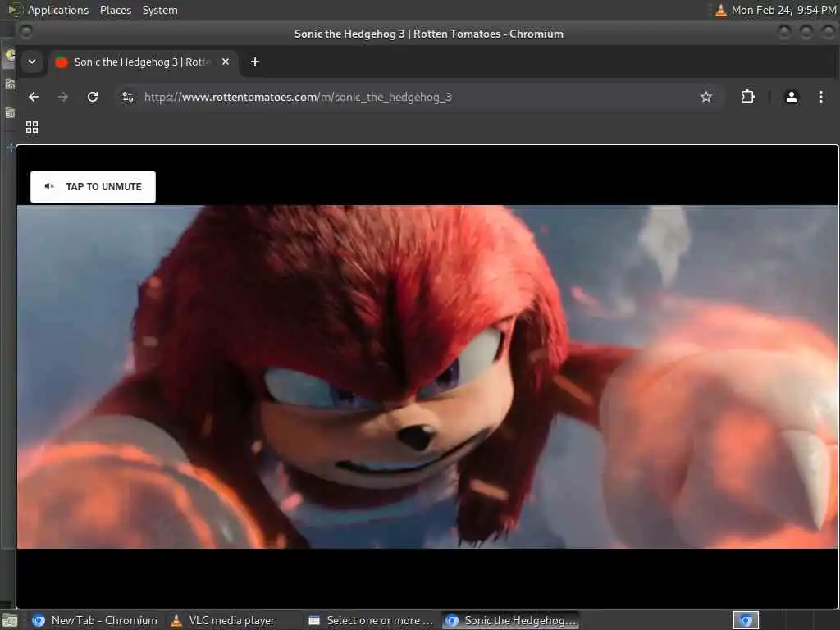Switch to New Tab - Chromium taskbar window
This screenshot has width=840, height=630.
95,620
